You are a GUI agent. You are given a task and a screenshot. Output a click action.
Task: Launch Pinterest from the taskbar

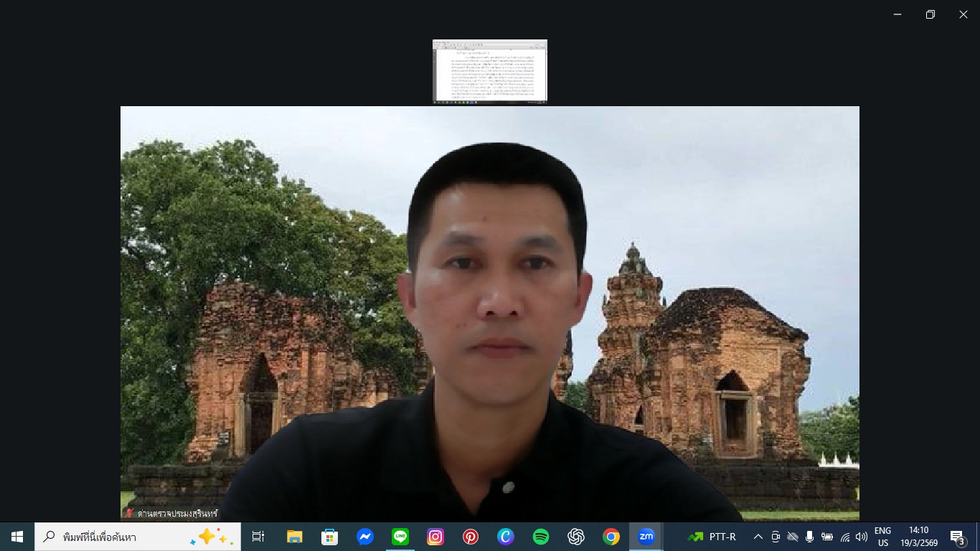(x=471, y=536)
